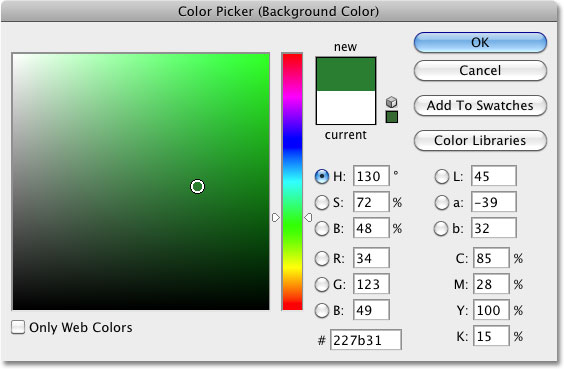Click the small web-safe color swatch

(392, 117)
